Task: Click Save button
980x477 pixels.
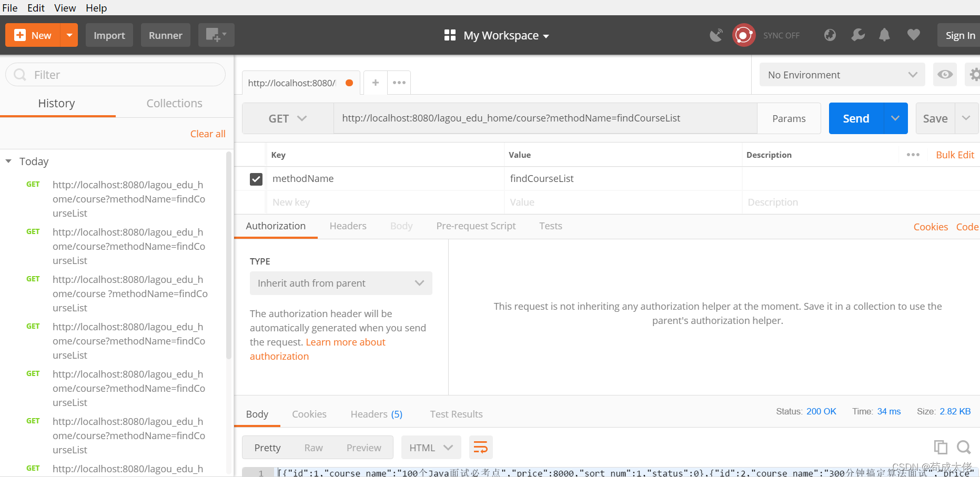Action: click(935, 118)
